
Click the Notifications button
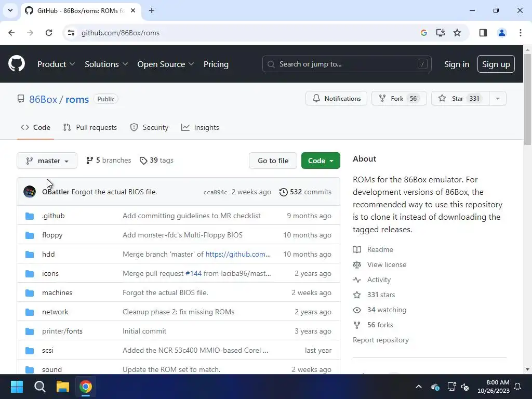[x=336, y=98]
